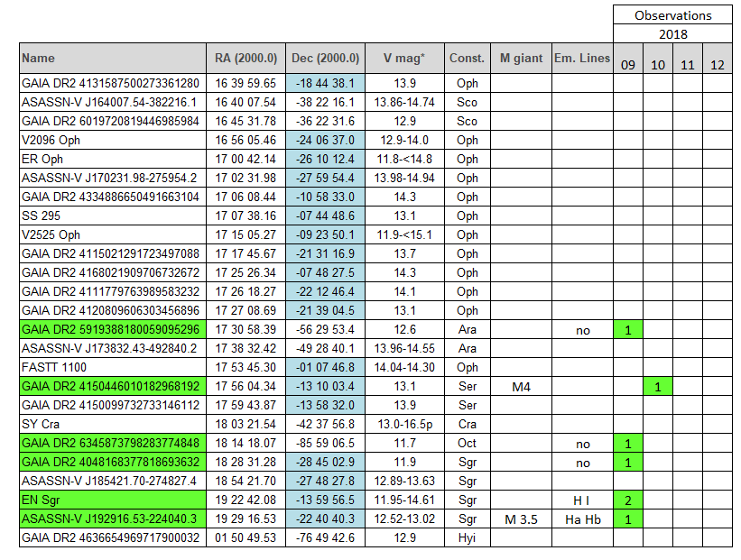This screenshot has height=560, width=741.
Task: Click the month 12 column header
Action: point(718,65)
